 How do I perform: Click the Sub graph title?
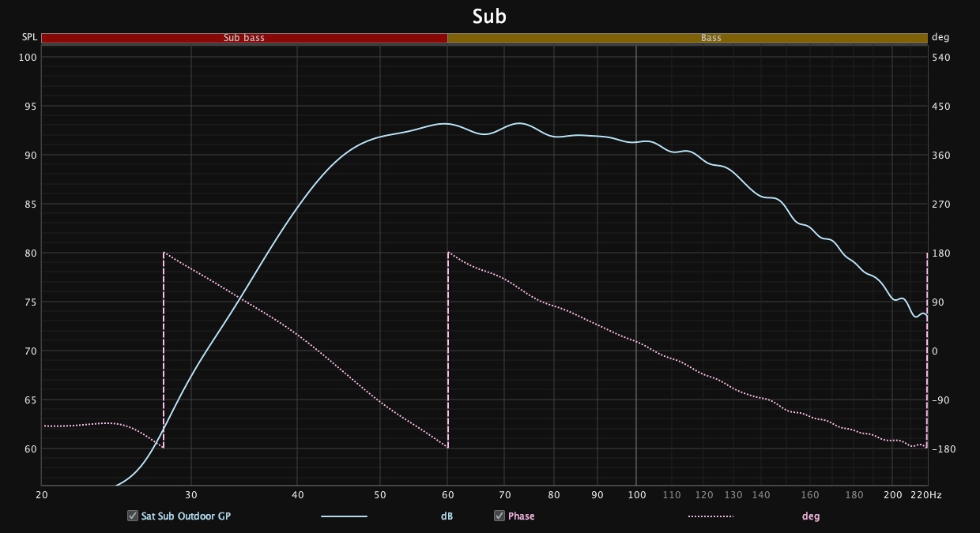[x=489, y=16]
